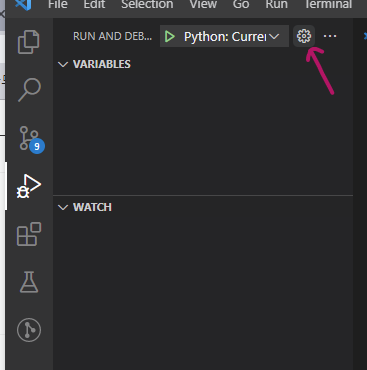Click the RUN AND DEB... panel title
This screenshot has height=370, width=367.
click(x=112, y=36)
